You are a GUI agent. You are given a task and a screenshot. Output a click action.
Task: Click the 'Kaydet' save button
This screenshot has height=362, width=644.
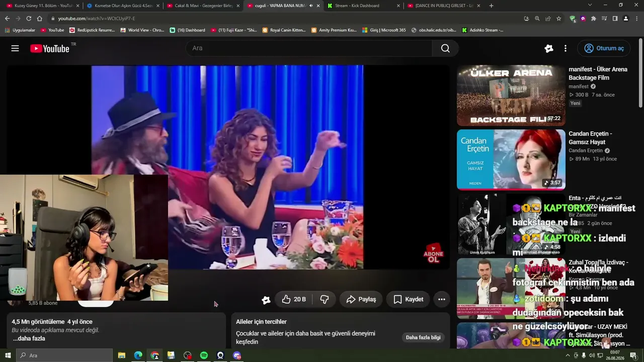(x=408, y=299)
